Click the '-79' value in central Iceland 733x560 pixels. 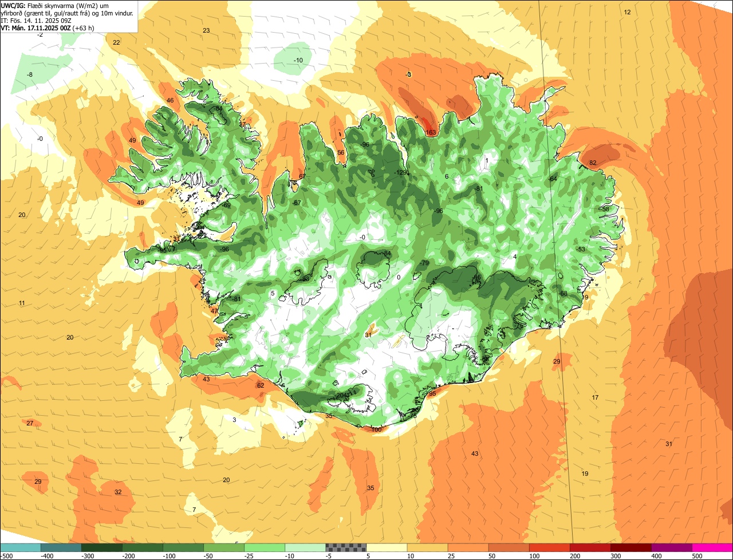[x=424, y=263]
